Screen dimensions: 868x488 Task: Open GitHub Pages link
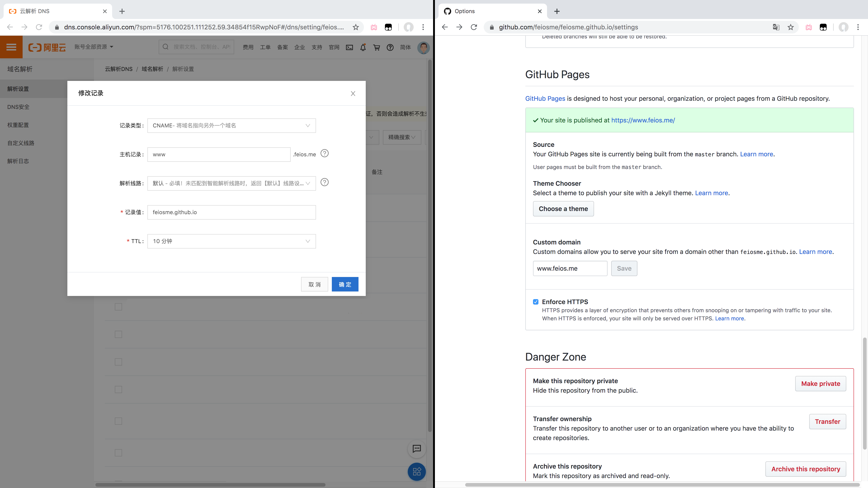click(545, 99)
